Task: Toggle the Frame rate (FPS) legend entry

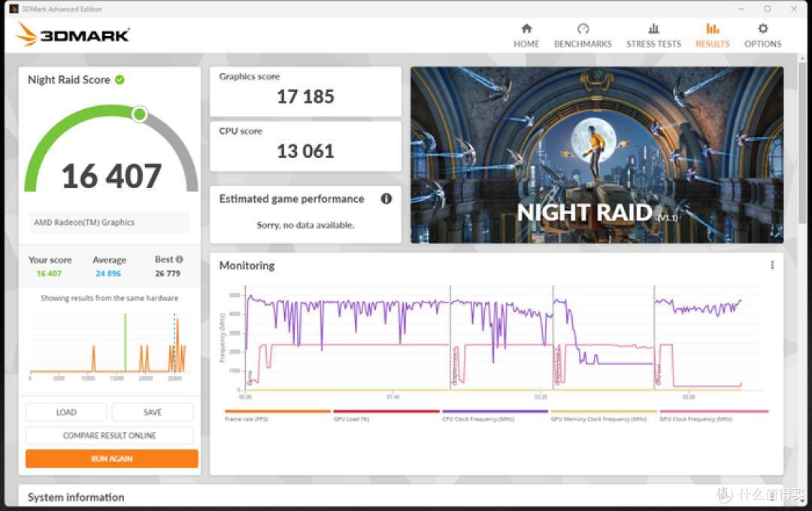Action: click(277, 415)
